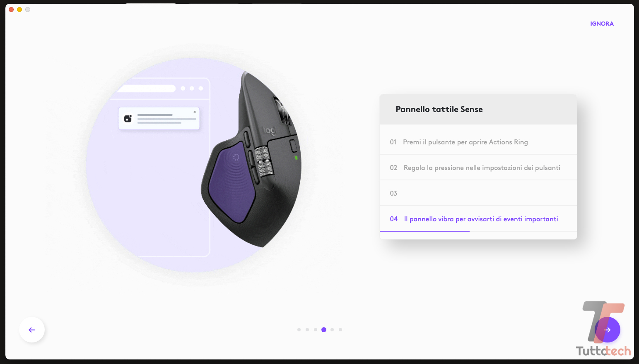
Task: Close the window with the red button
Action: tap(11, 10)
